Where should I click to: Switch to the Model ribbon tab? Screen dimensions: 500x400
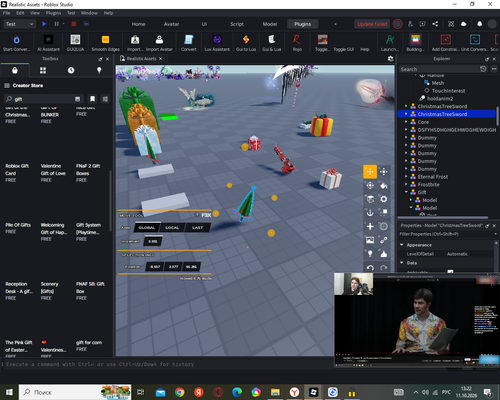pos(270,24)
